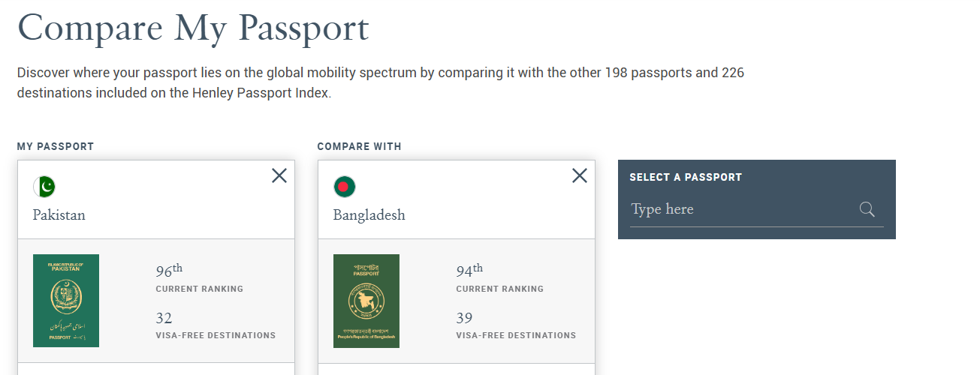Screen dimensions: 980x375
Task: Click the search magnifier icon
Action: click(x=867, y=209)
